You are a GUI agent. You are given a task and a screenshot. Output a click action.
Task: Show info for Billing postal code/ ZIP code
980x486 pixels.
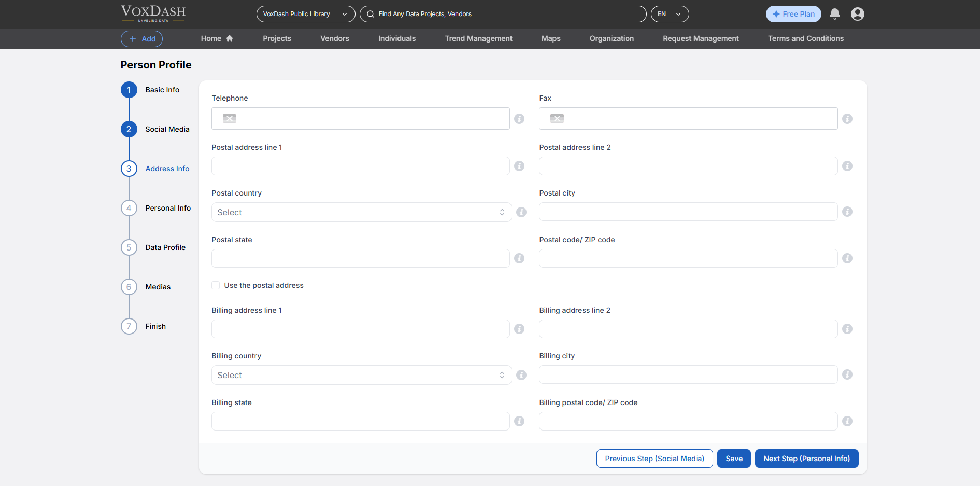click(x=847, y=421)
